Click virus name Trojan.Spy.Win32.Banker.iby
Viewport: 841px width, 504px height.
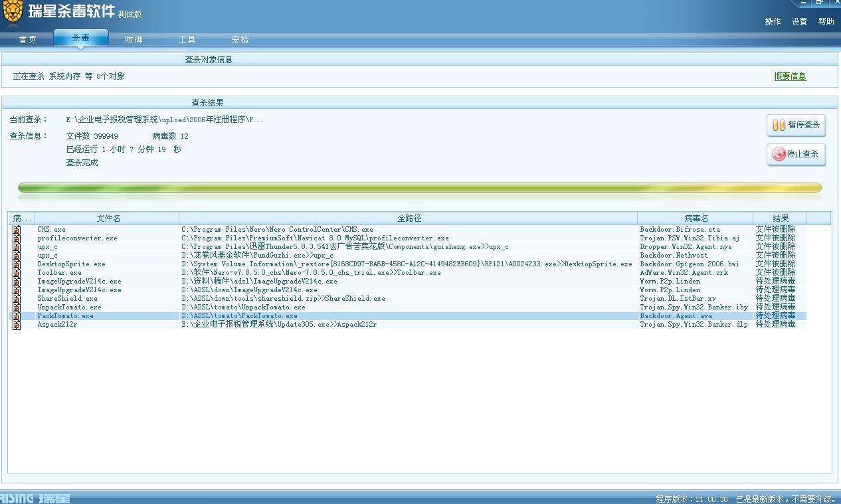click(x=694, y=307)
